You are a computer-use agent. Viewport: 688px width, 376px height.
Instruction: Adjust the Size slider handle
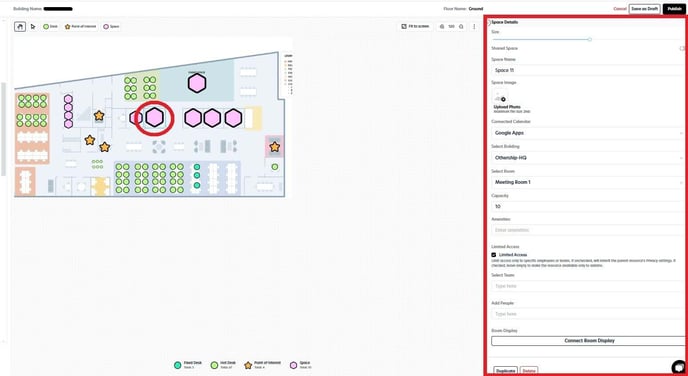(x=590, y=39)
